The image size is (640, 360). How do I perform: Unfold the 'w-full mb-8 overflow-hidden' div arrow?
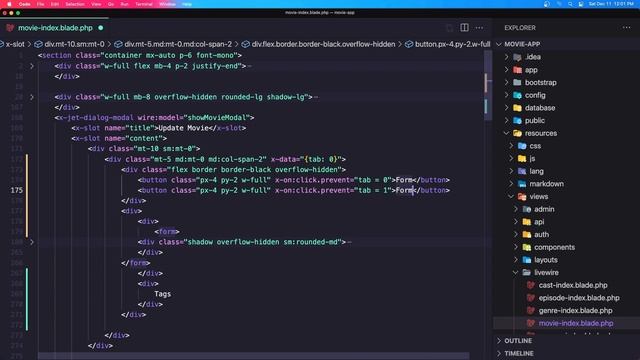pos(32,97)
